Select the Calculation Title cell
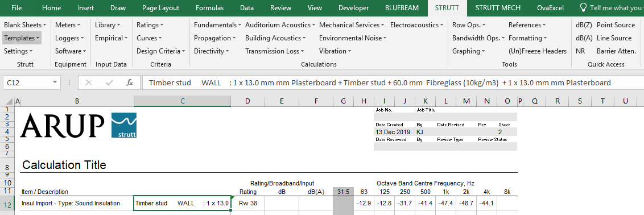644x215 pixels. (x=64, y=165)
